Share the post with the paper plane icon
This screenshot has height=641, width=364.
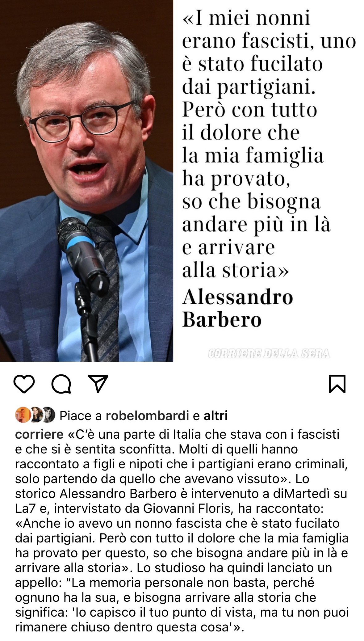click(98, 383)
